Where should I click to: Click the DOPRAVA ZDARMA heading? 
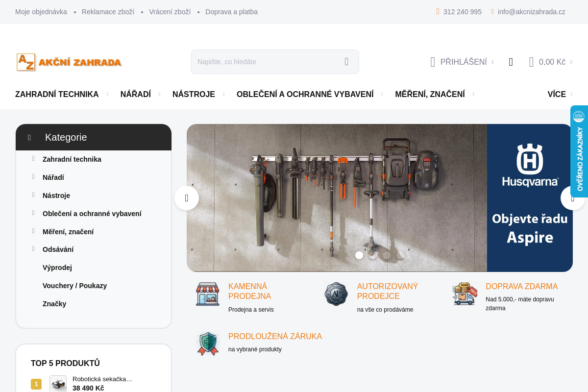click(x=521, y=286)
